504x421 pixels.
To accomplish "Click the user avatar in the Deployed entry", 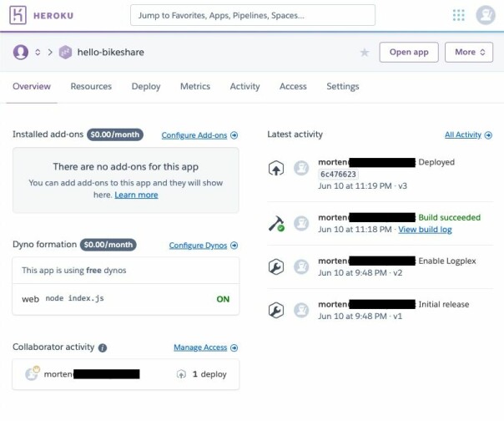I will [x=301, y=168].
